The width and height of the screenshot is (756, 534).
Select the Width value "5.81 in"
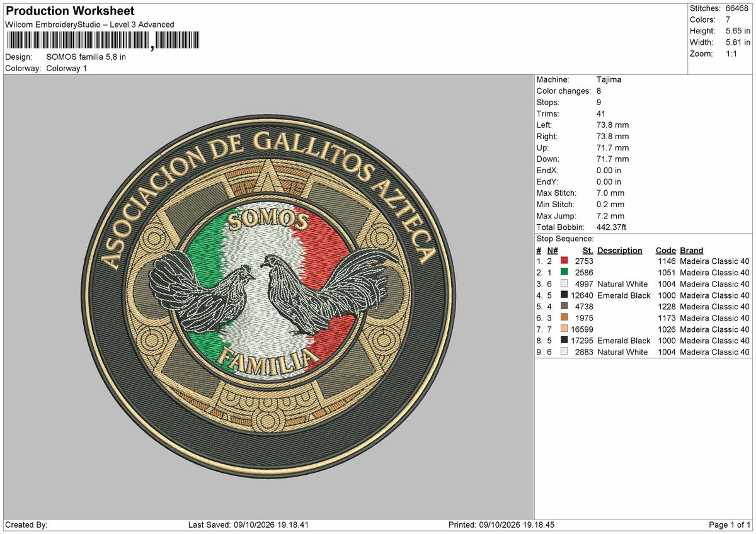[x=738, y=42]
